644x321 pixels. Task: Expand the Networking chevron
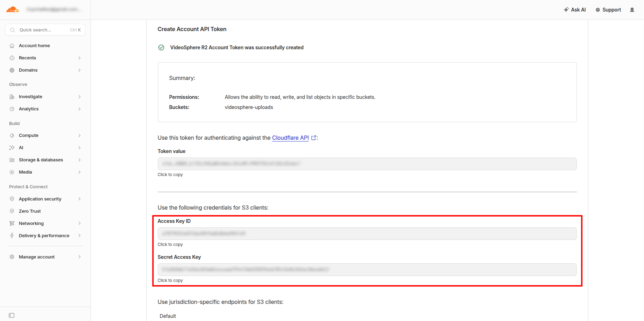point(79,223)
